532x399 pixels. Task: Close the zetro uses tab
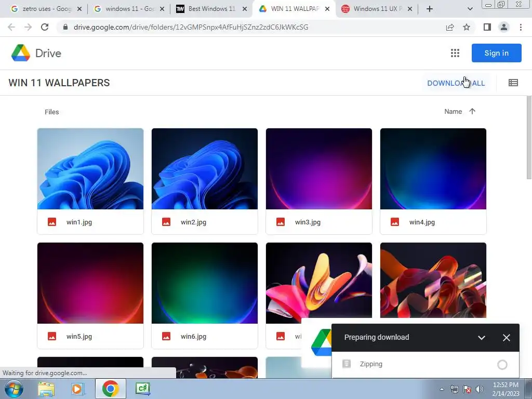(x=79, y=9)
